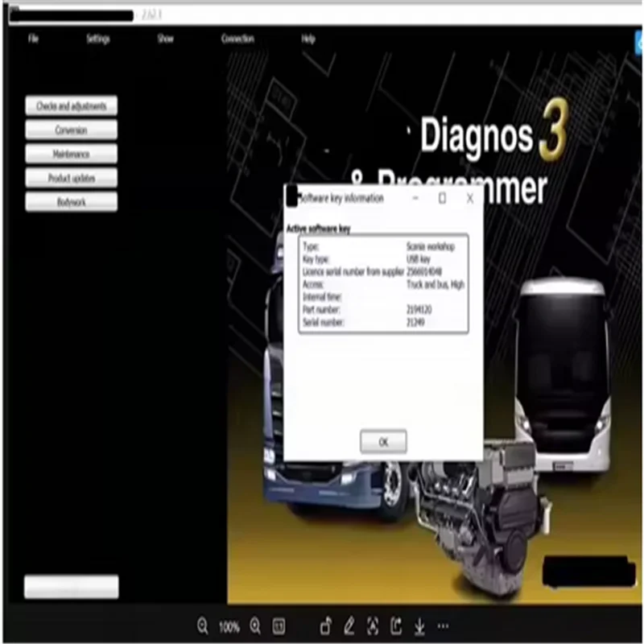The height and width of the screenshot is (644, 644).
Task: Click the 'USB key' key type value
Action: [x=418, y=259]
